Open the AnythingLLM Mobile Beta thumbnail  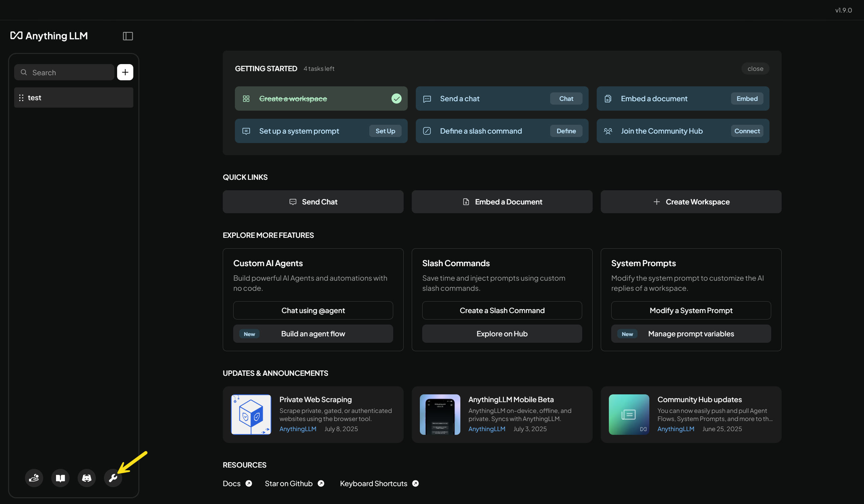pyautogui.click(x=440, y=415)
